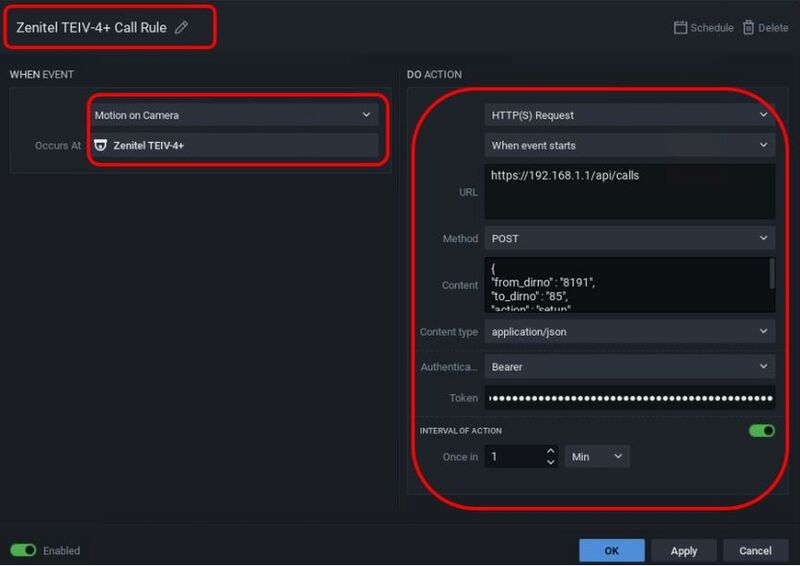Open the Motion on Camera event dropdown
Viewport: 800px width, 566px height.
233,115
